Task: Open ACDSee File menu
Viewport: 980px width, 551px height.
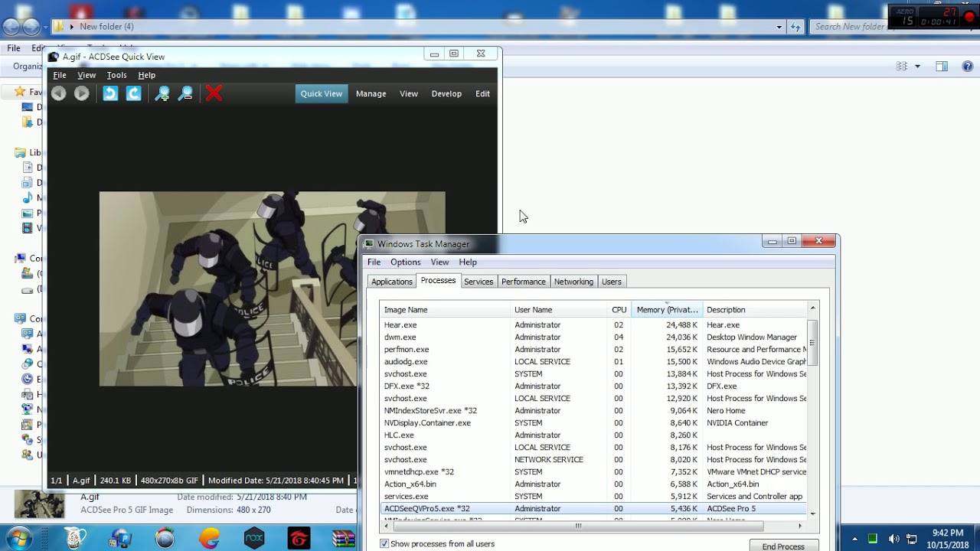Action: (x=60, y=75)
